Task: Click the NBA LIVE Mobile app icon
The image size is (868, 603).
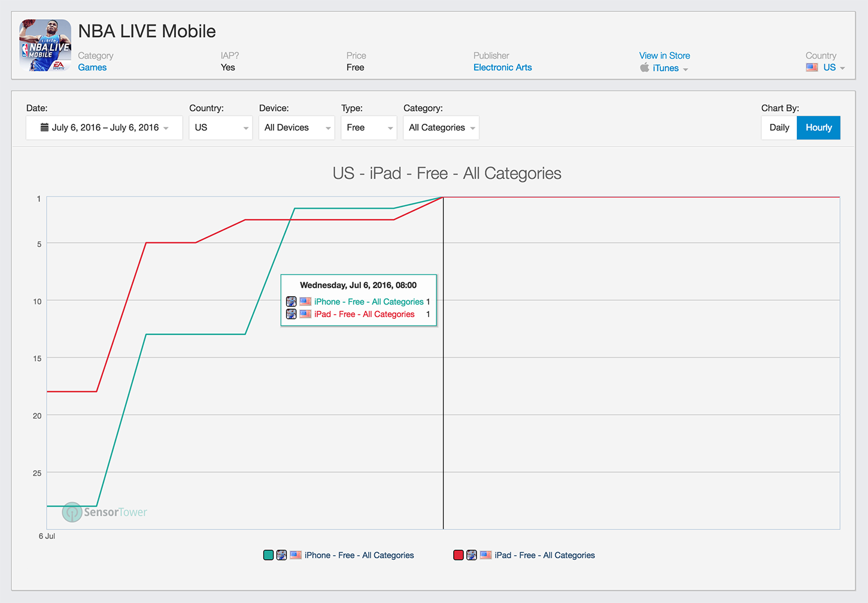Action: (45, 45)
